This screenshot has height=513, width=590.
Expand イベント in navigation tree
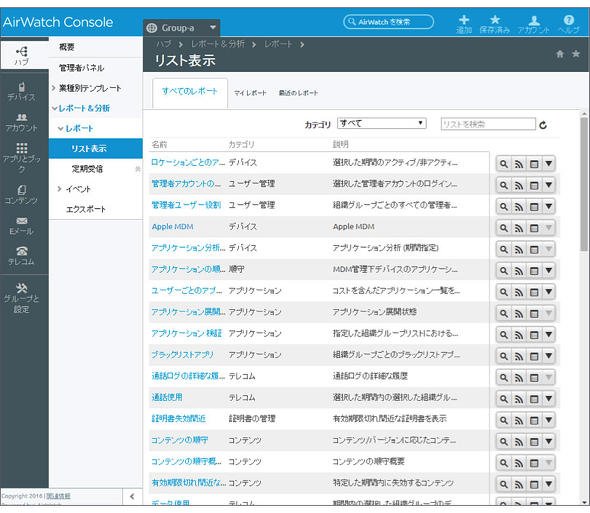click(x=59, y=189)
